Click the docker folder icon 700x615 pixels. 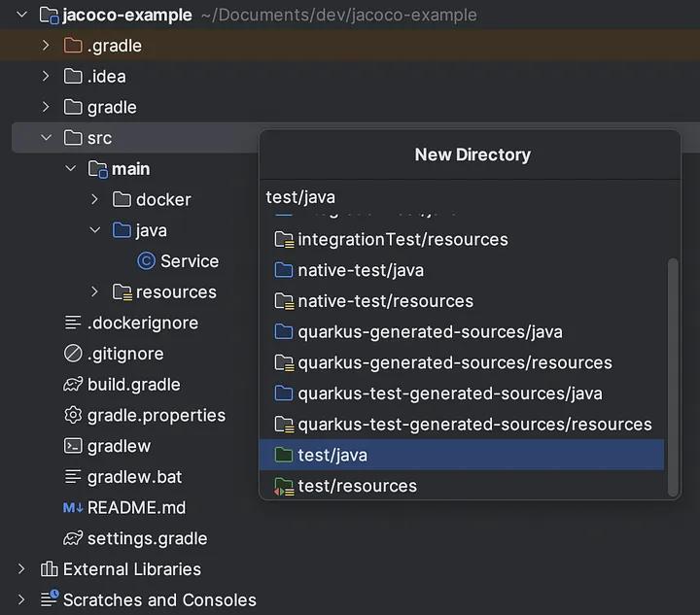pyautogui.click(x=122, y=200)
